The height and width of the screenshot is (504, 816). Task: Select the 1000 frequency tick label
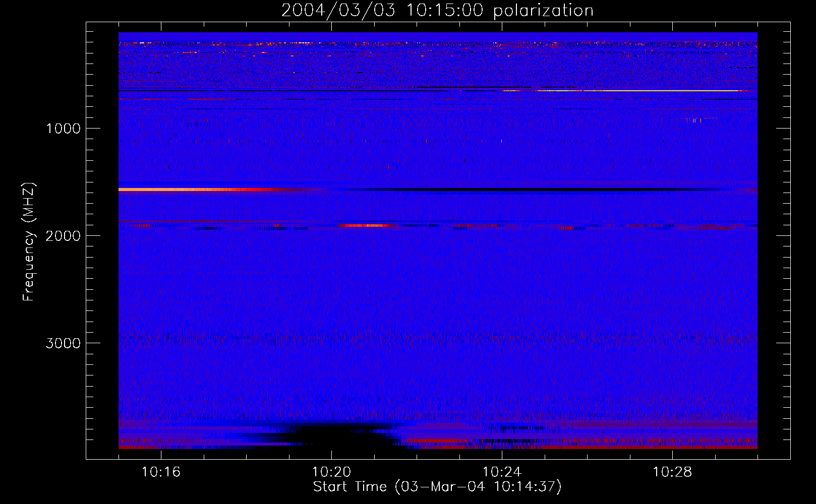coord(63,129)
